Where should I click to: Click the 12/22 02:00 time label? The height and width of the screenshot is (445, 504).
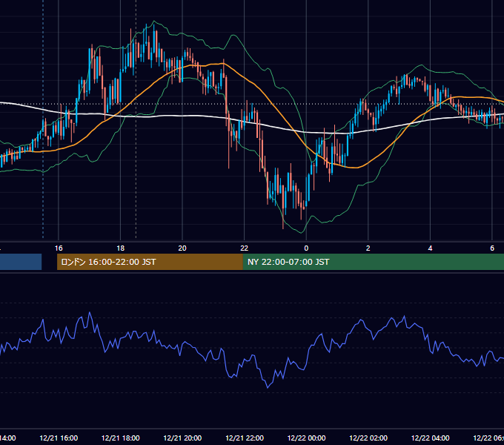(368, 438)
